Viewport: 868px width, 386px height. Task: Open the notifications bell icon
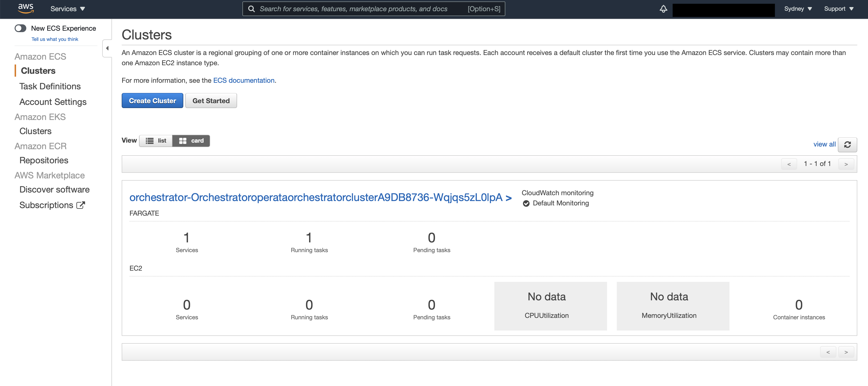pos(663,9)
